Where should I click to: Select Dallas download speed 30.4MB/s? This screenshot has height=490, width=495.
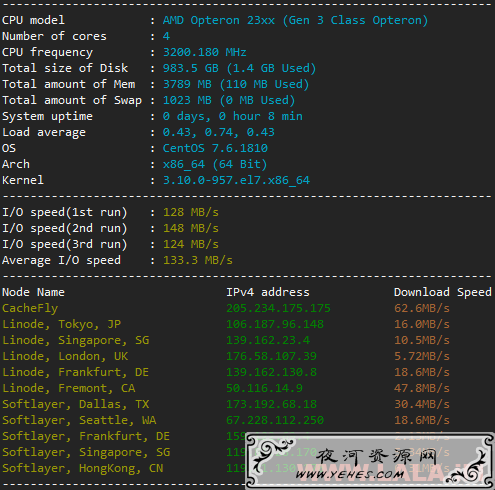(x=422, y=404)
